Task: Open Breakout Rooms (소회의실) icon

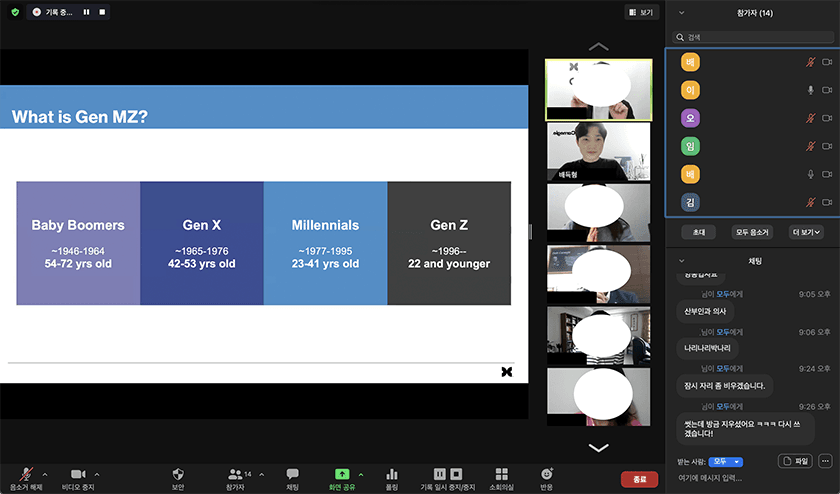Action: [x=501, y=473]
